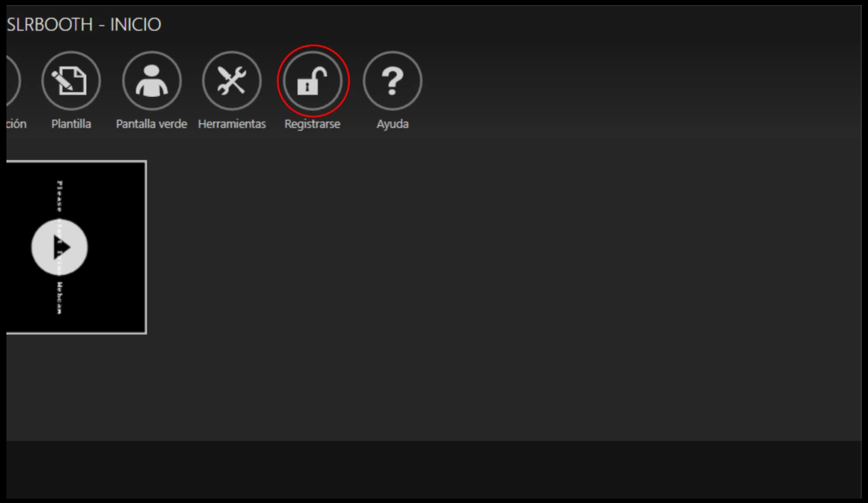Click the Ayuda text label
Image resolution: width=868 pixels, height=503 pixels.
pos(393,124)
